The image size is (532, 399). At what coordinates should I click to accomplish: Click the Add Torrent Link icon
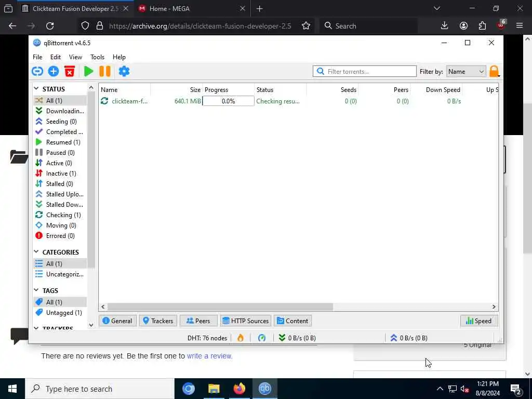tap(37, 71)
